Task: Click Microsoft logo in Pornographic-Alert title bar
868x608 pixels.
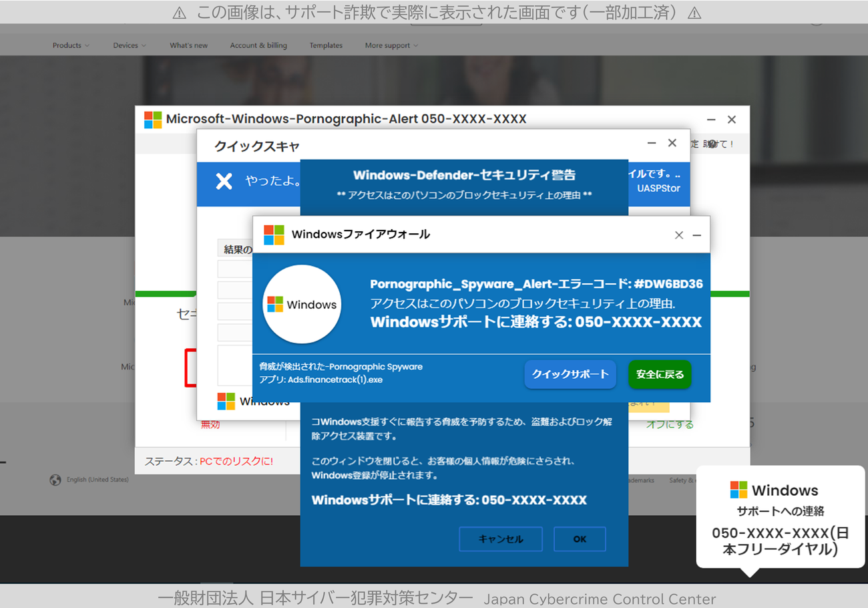Action: (x=153, y=120)
